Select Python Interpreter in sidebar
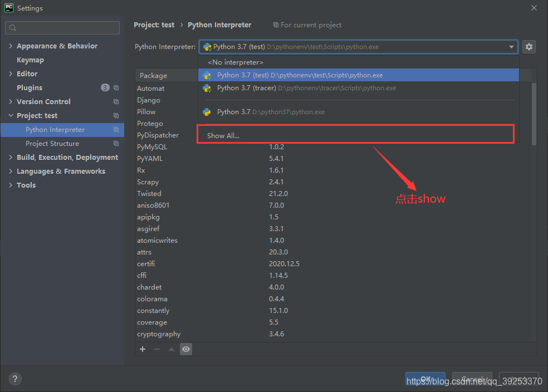The height and width of the screenshot is (392, 548). click(62, 130)
